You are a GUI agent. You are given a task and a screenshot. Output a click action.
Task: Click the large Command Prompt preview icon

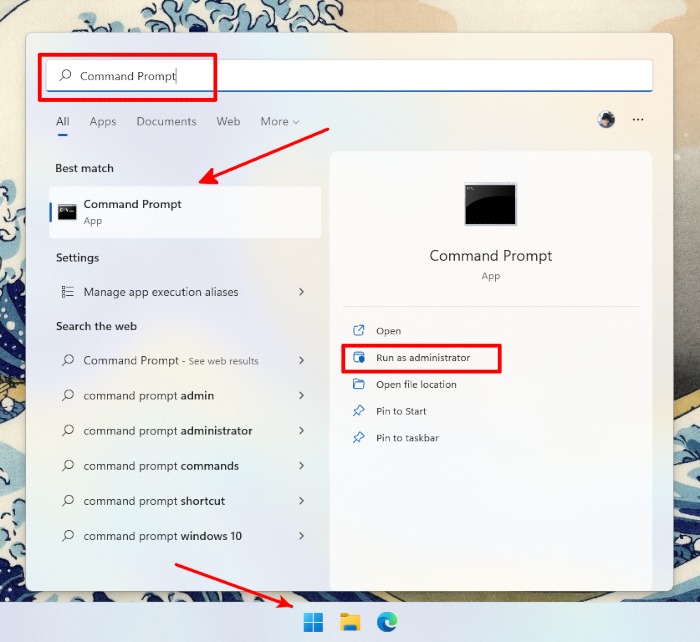pyautogui.click(x=490, y=204)
